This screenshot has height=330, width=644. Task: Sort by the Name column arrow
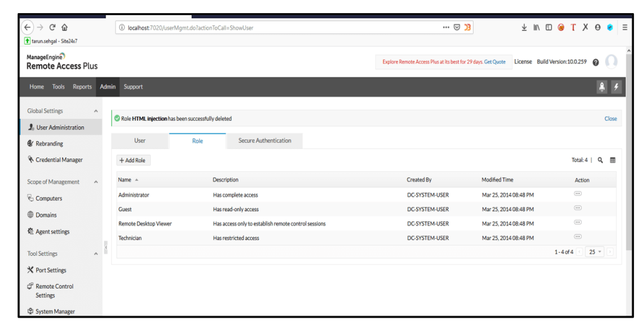(136, 180)
